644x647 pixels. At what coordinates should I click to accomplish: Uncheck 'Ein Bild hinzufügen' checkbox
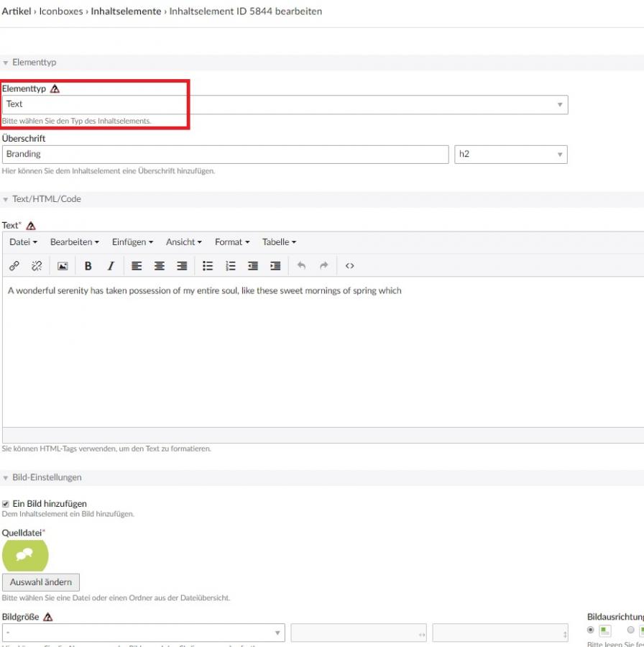pos(6,504)
